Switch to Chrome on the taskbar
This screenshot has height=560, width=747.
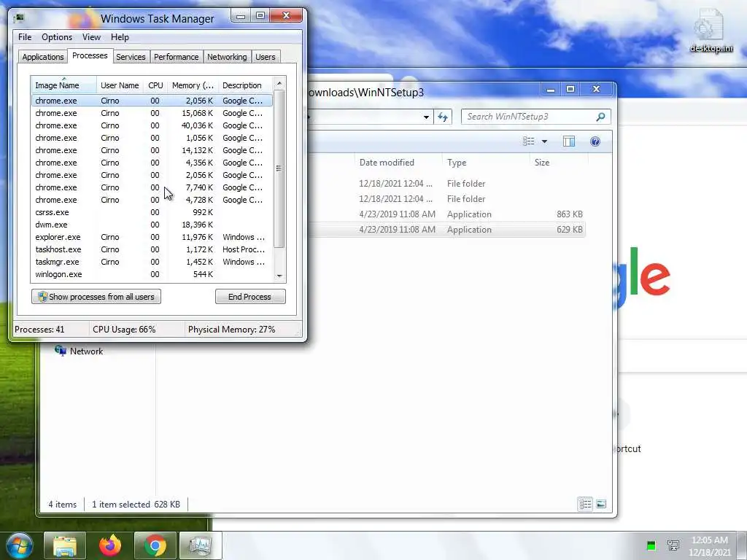click(x=155, y=545)
